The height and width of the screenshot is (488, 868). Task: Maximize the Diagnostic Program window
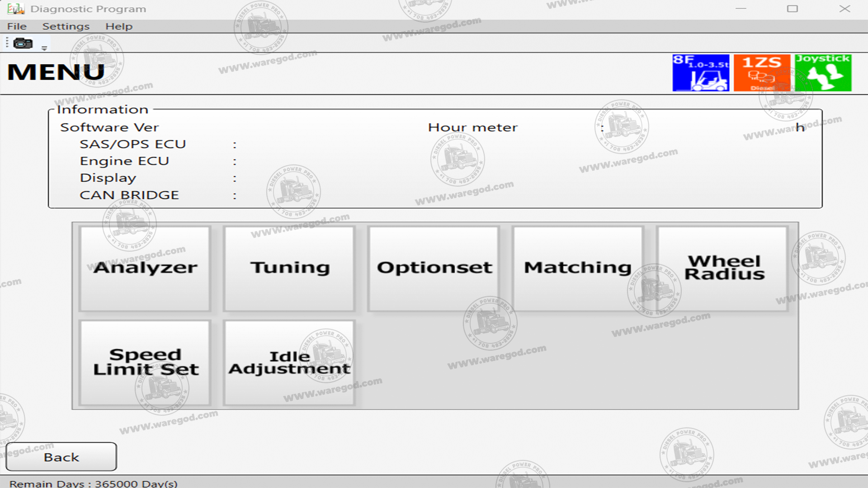point(792,9)
